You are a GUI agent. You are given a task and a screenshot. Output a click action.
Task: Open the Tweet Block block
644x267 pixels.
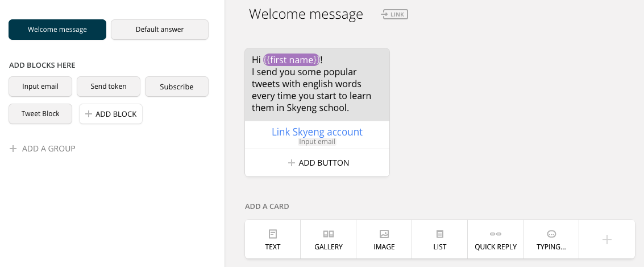pyautogui.click(x=40, y=114)
